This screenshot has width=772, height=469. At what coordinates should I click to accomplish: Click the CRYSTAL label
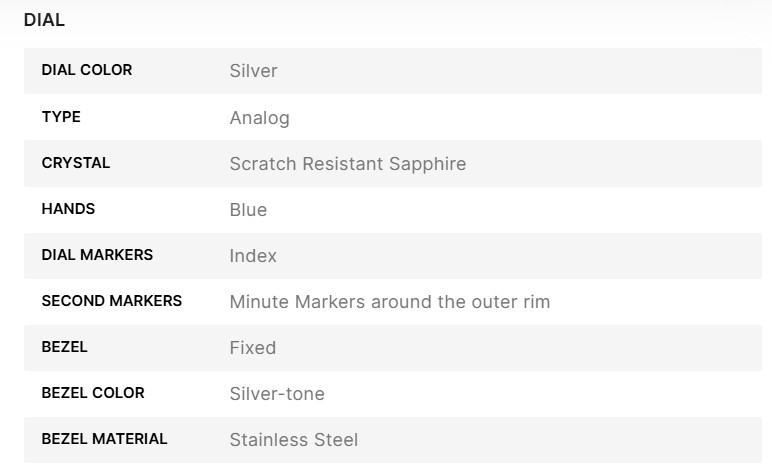(x=76, y=163)
